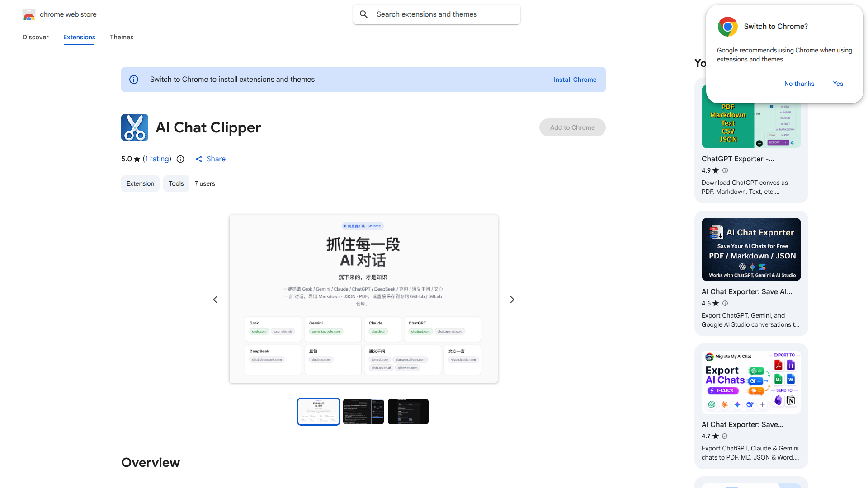Click the AI Chat Clipper title text

click(208, 127)
